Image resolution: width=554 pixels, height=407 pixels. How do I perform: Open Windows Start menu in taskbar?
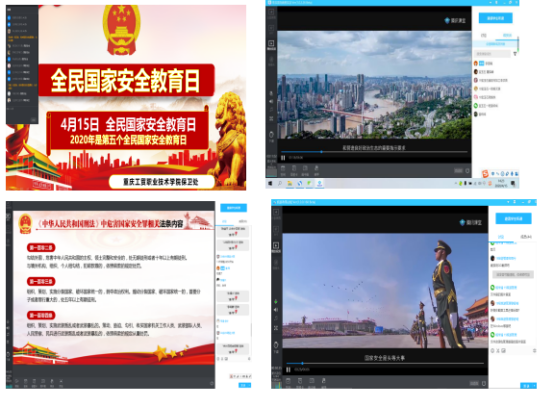(x=270, y=183)
